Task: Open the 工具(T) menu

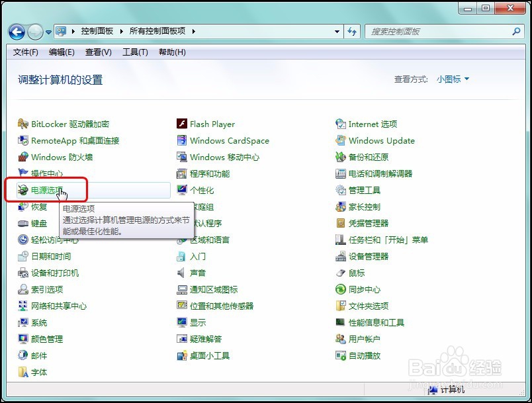Action: tap(134, 52)
